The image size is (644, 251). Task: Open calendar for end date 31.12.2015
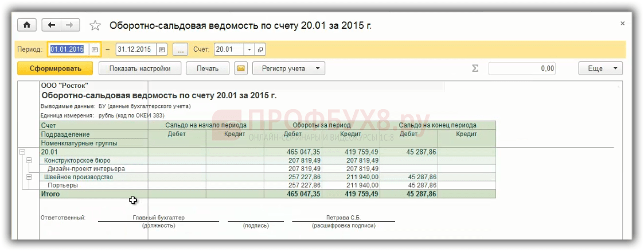(x=162, y=49)
